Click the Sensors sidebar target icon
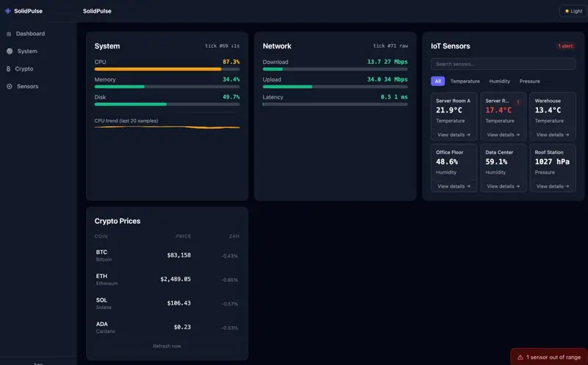This screenshot has width=588, height=365. click(x=10, y=86)
